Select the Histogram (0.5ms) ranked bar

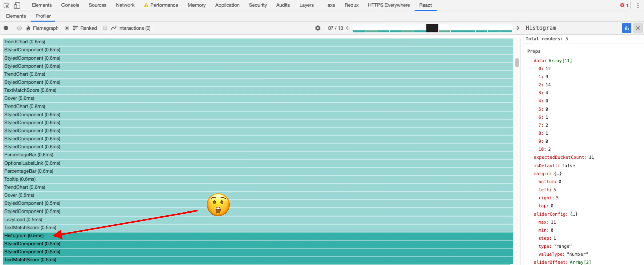click(258, 236)
